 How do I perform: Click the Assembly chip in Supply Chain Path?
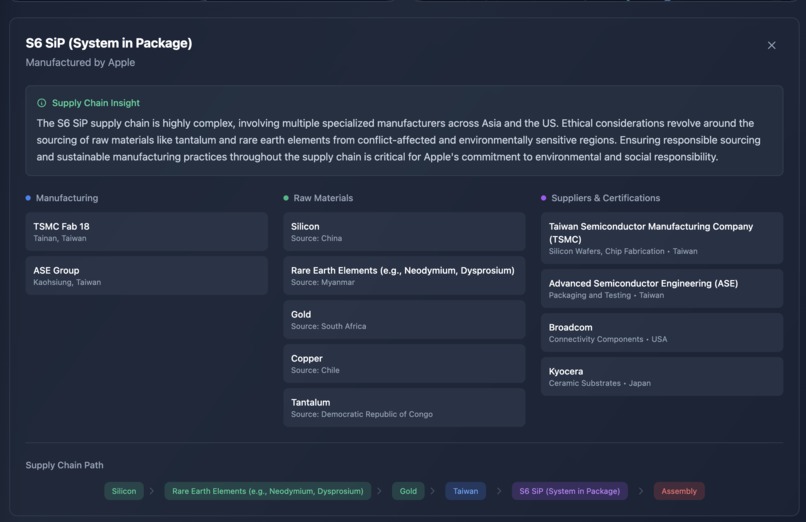click(679, 491)
